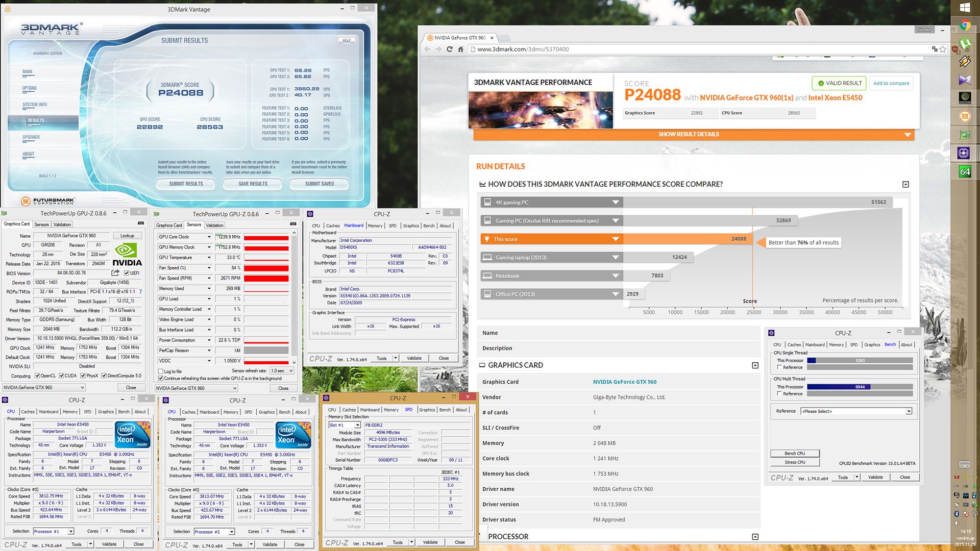The image size is (980, 551).
Task: Open the green 64 taskbar icon
Action: click(965, 171)
